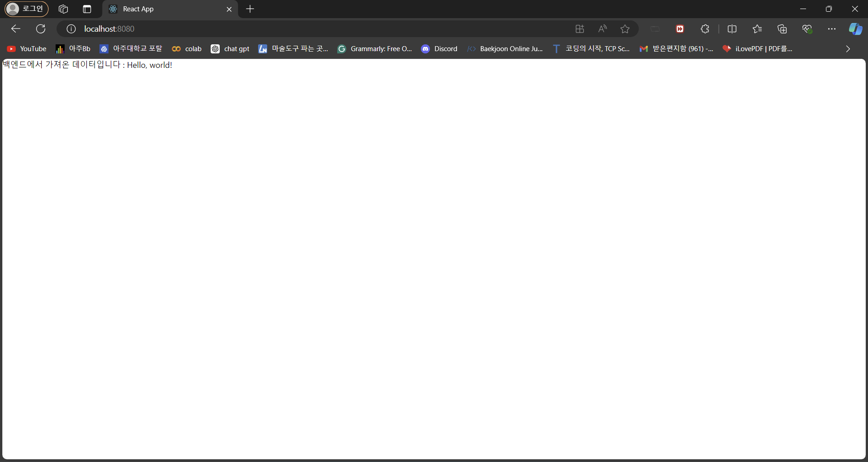Open the colab bookmark
Screen dimensions: 868x462
point(187,49)
